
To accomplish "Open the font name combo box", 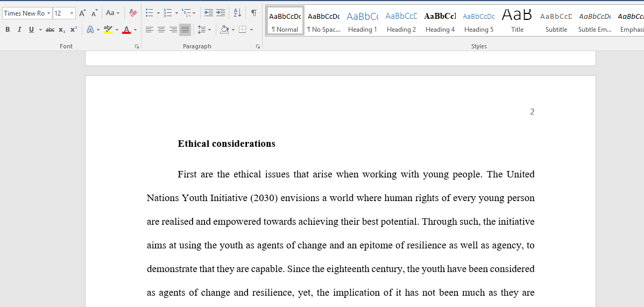I will (x=27, y=13).
